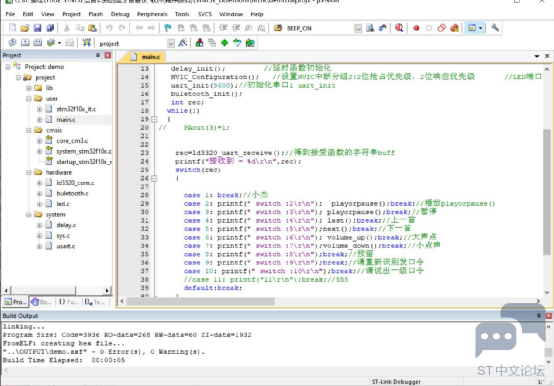This screenshot has width=554, height=386.
Task: Open the File menu
Action: pyautogui.click(x=10, y=14)
